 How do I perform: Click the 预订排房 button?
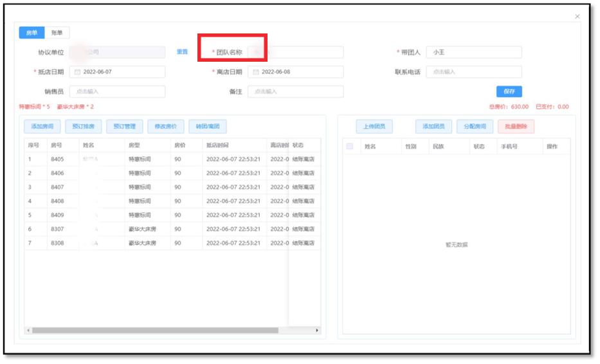pyautogui.click(x=84, y=126)
